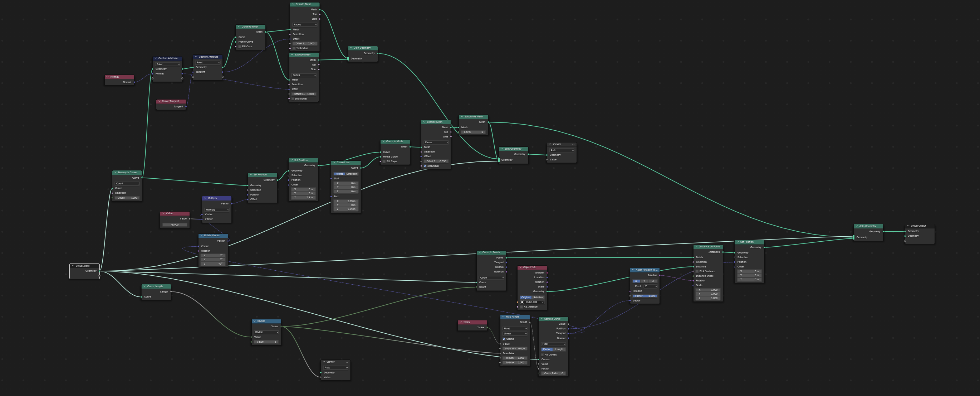The width and height of the screenshot is (980, 396).
Task: Switch Sample Curve mode to Length
Action: [559, 349]
